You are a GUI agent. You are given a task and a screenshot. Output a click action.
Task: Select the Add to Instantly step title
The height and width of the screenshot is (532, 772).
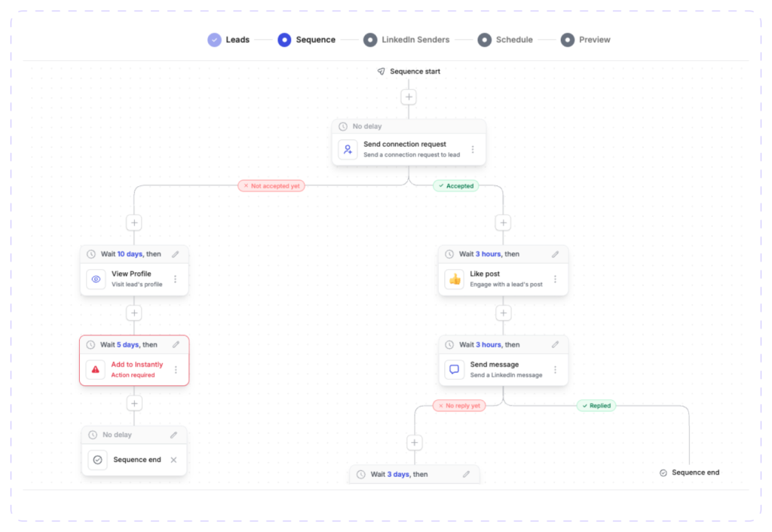click(137, 364)
